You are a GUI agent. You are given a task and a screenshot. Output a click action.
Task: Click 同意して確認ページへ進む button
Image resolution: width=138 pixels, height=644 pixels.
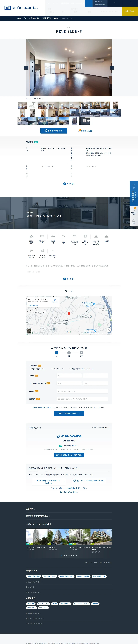(x=69, y=413)
